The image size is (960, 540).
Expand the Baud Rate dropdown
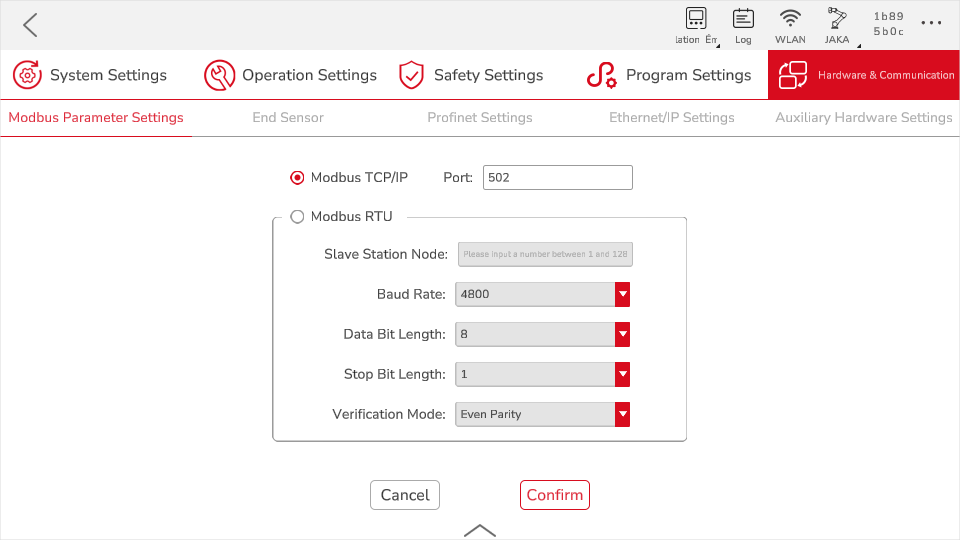click(622, 294)
